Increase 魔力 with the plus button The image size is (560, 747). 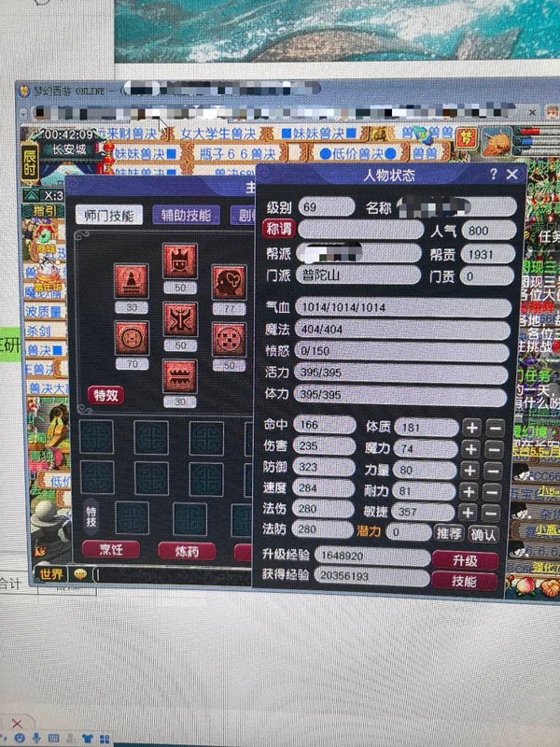tap(471, 449)
